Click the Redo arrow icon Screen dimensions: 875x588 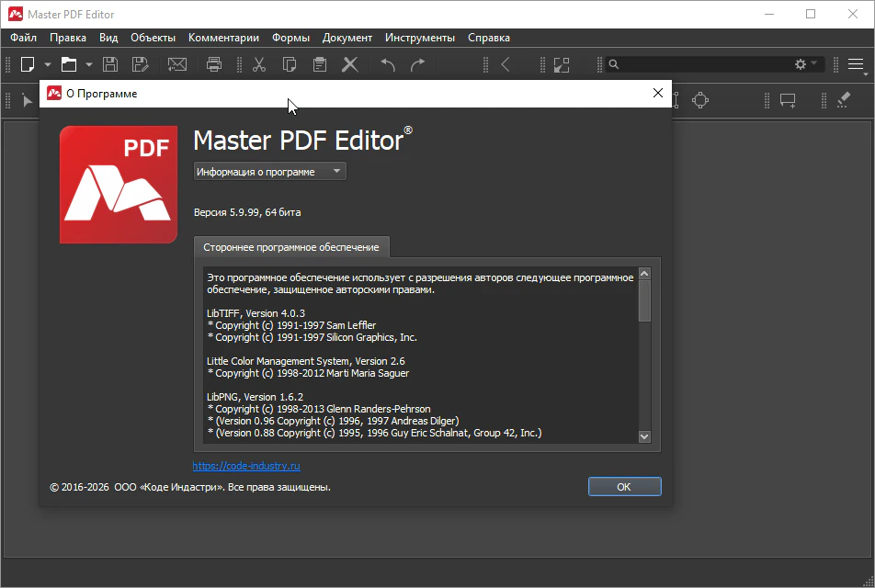(417, 64)
